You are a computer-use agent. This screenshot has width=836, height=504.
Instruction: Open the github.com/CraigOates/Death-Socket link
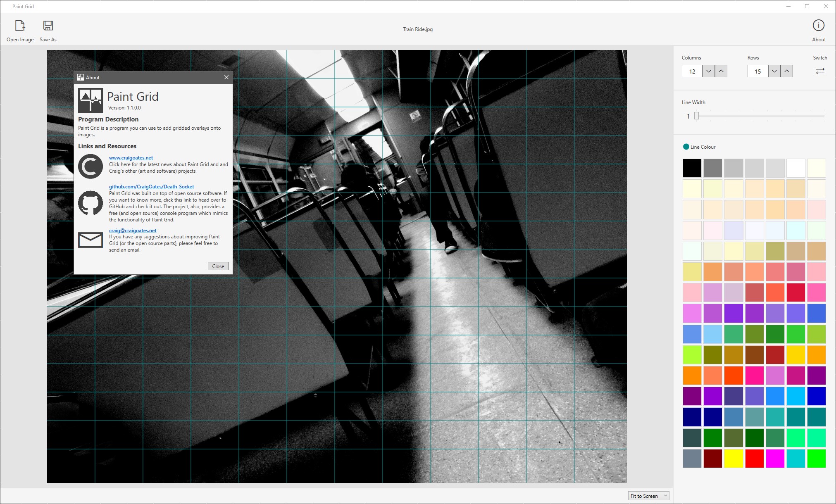coord(151,187)
